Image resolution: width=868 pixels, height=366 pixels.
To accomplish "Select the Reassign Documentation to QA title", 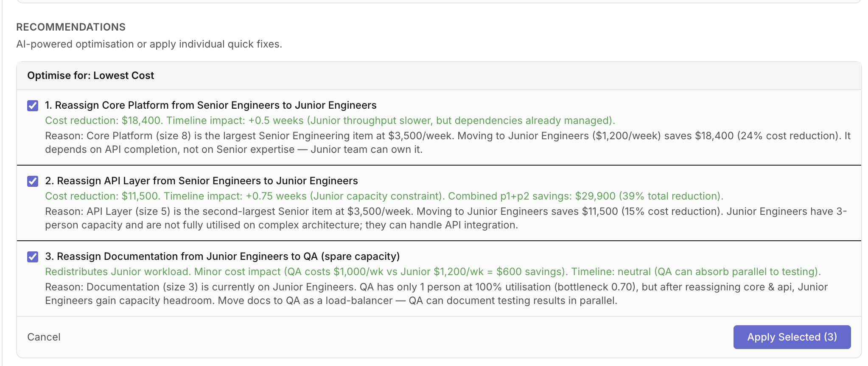I will (222, 256).
